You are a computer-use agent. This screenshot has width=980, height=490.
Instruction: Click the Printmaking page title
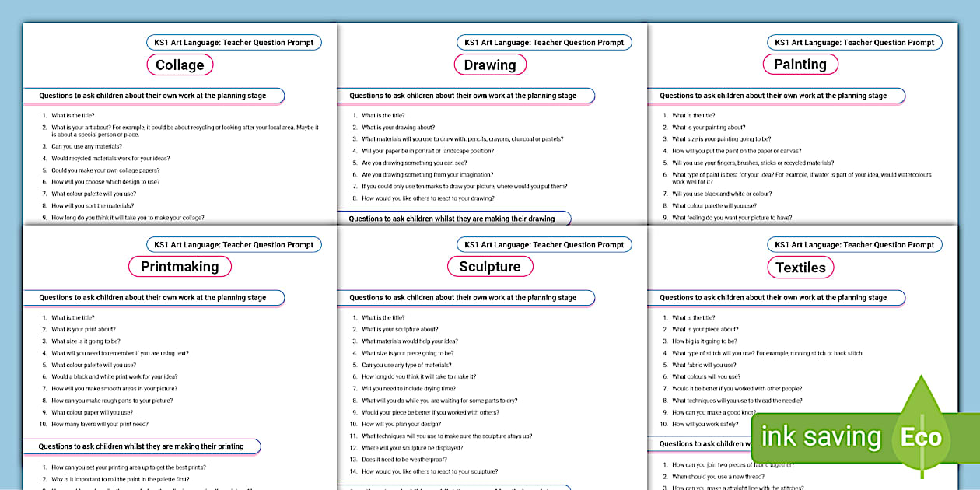[x=180, y=266]
